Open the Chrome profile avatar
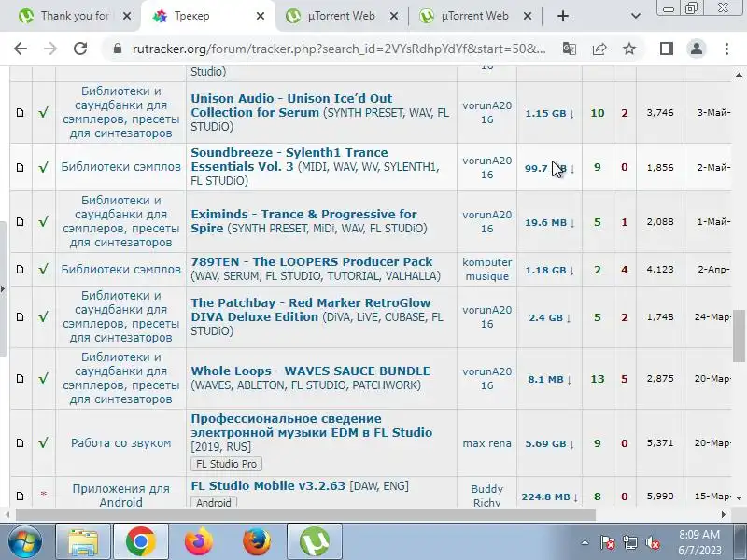 pyautogui.click(x=697, y=49)
